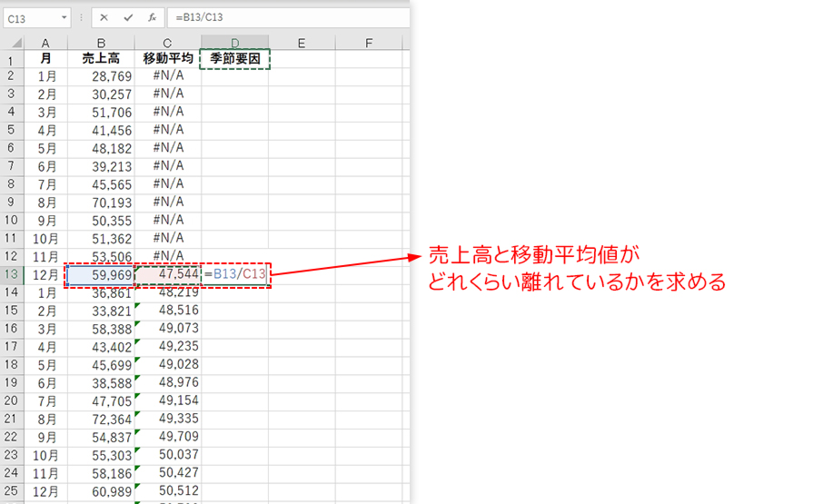Select the 移動平均 header cell
This screenshot has height=504, width=823.
167,59
